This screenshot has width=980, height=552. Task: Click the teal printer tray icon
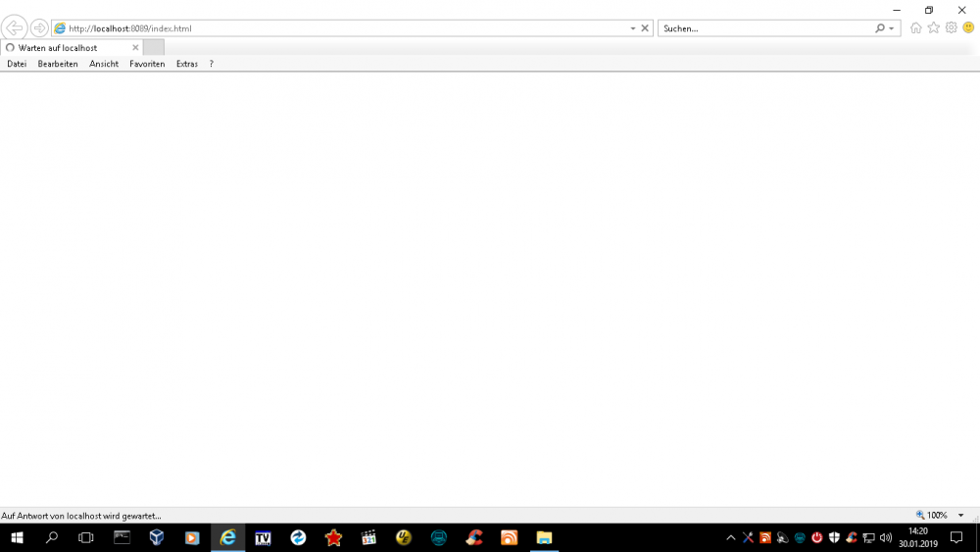(x=800, y=537)
